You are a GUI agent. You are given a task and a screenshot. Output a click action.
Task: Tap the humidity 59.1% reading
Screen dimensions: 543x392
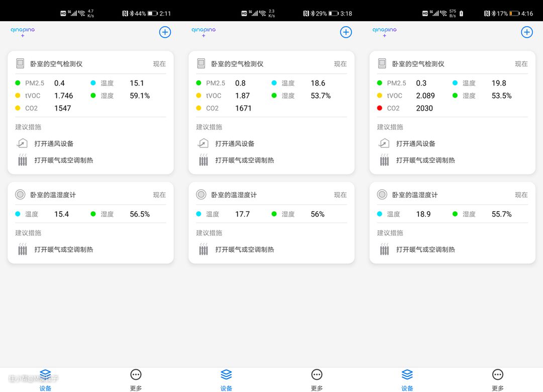click(139, 95)
